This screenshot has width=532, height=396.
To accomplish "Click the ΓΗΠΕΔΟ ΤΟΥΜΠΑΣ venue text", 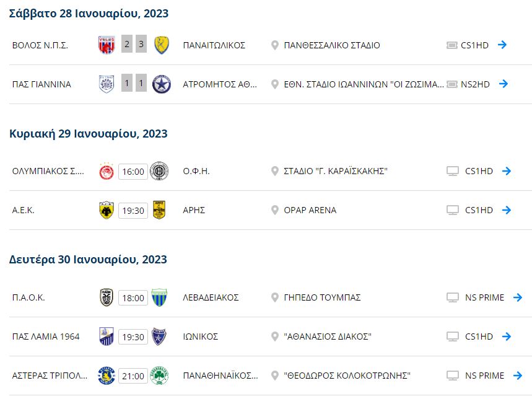I will [x=322, y=297].
